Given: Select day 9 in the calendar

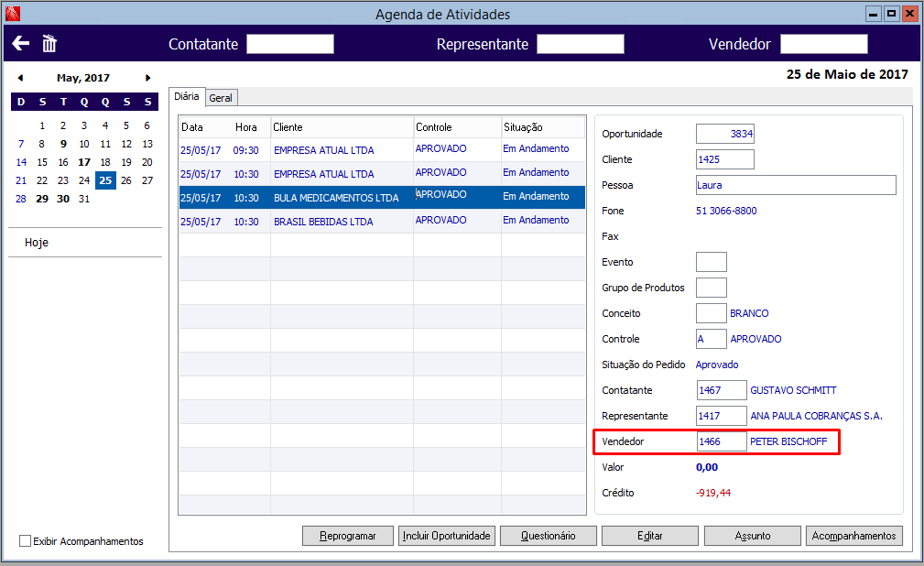Looking at the screenshot, I should point(63,144).
